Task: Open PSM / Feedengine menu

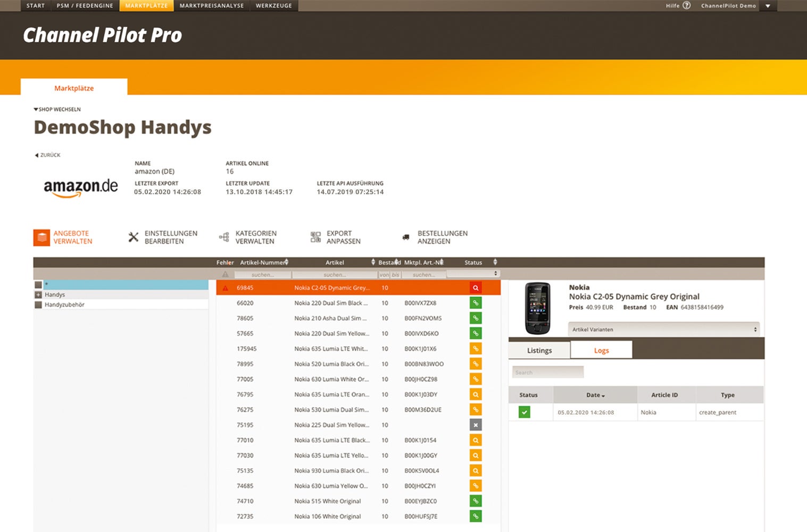Action: point(85,6)
